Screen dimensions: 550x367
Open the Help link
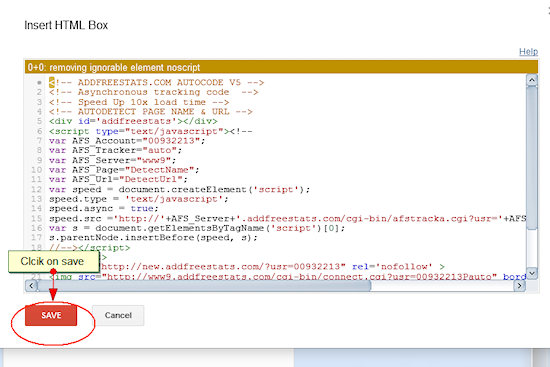coord(528,52)
